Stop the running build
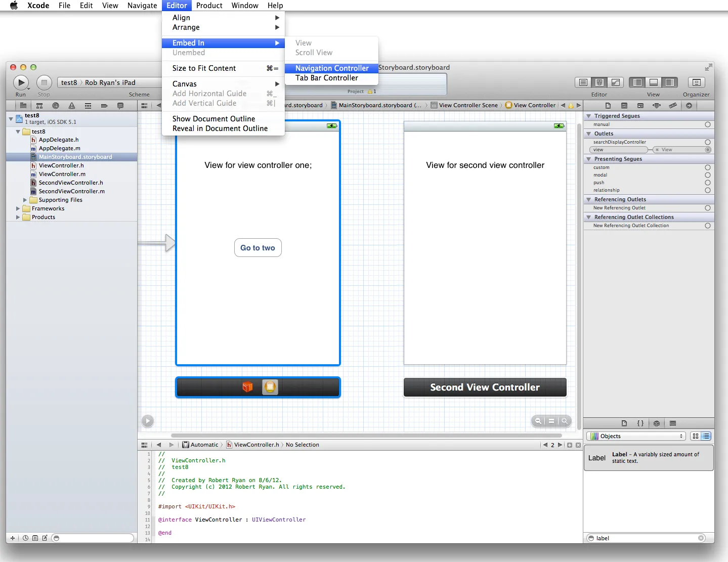 coord(44,82)
